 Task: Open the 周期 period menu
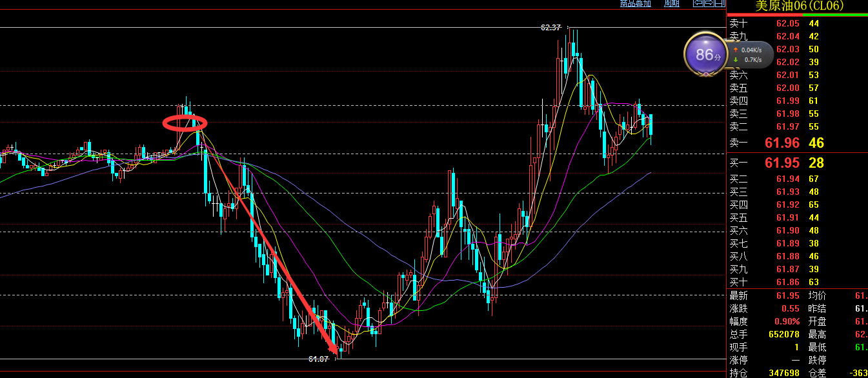pos(671,3)
